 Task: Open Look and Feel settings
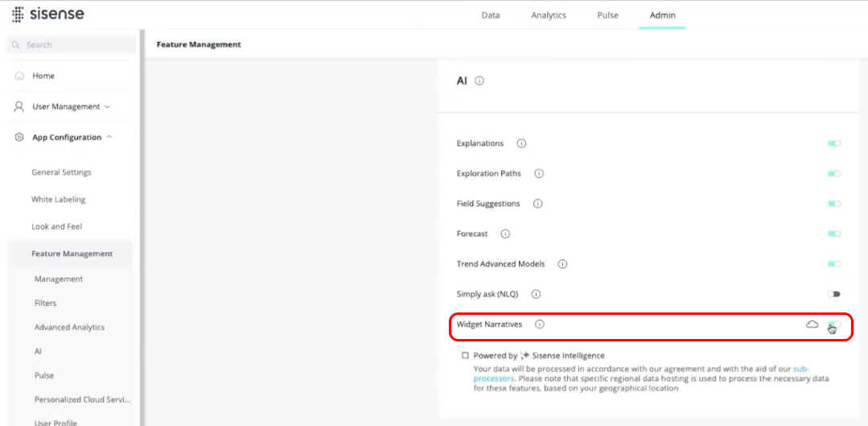(57, 226)
